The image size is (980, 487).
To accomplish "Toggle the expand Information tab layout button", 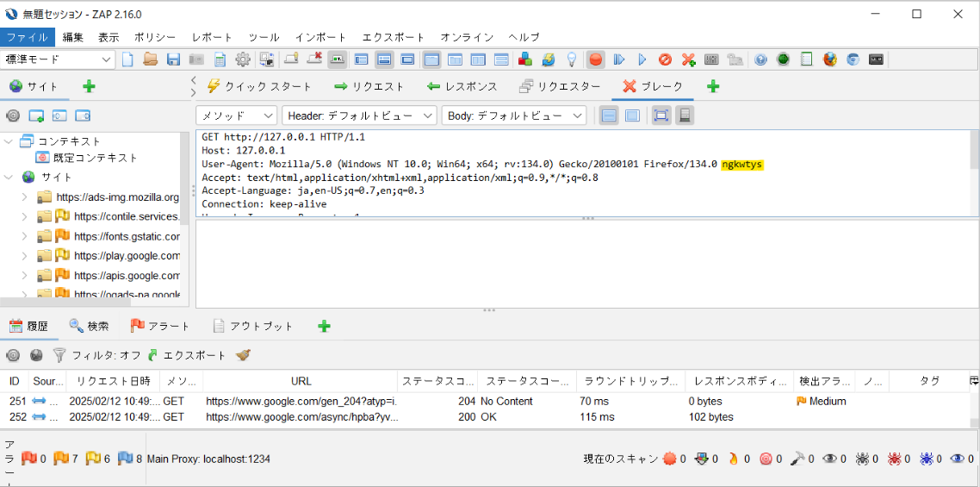I will (384, 59).
